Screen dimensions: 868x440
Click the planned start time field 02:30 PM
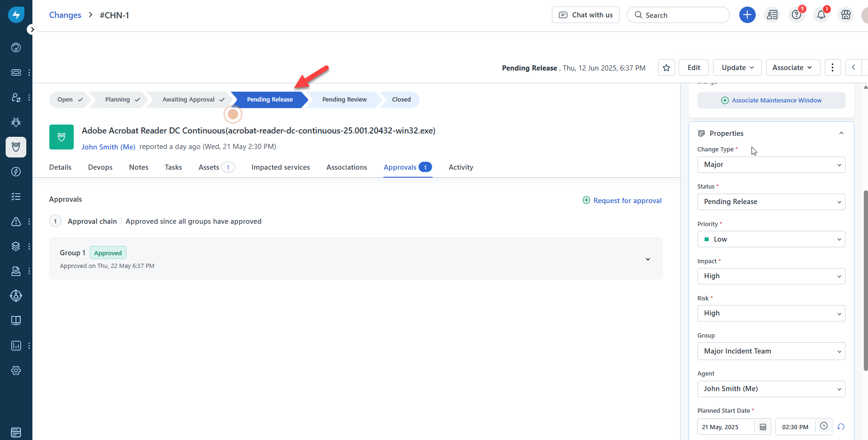click(795, 427)
